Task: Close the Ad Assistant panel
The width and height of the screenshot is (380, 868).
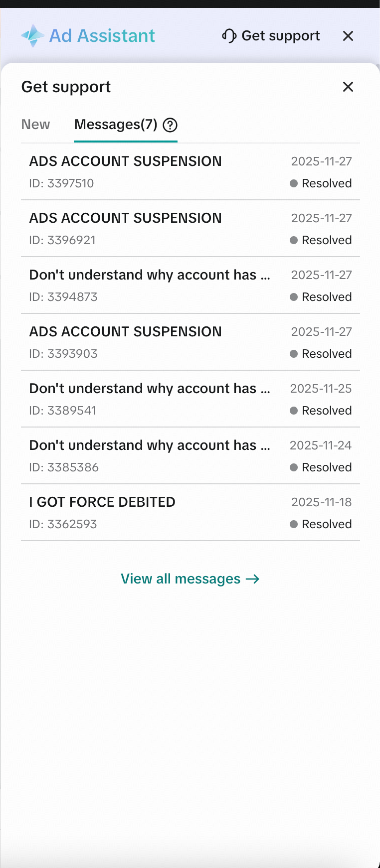Action: (x=348, y=36)
